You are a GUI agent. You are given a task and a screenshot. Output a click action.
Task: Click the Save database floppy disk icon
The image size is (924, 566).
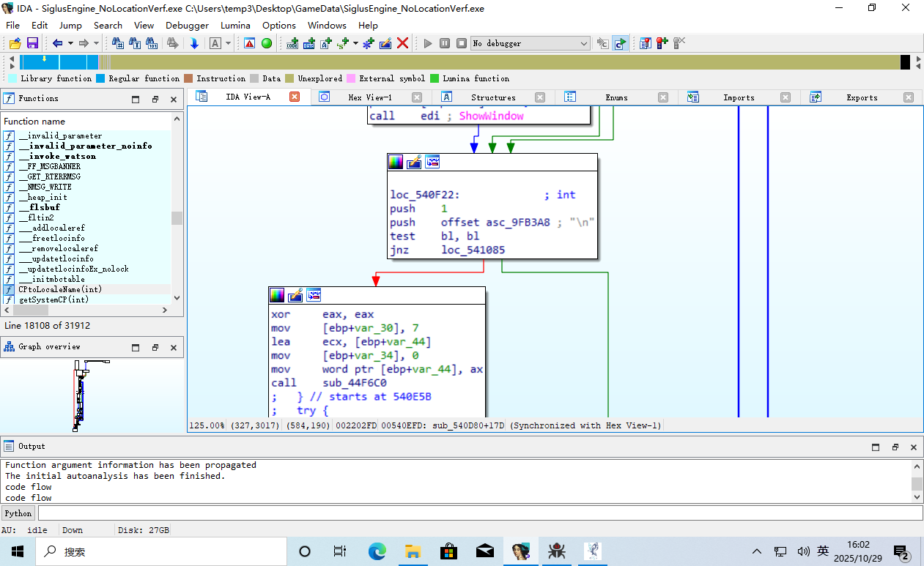point(32,43)
